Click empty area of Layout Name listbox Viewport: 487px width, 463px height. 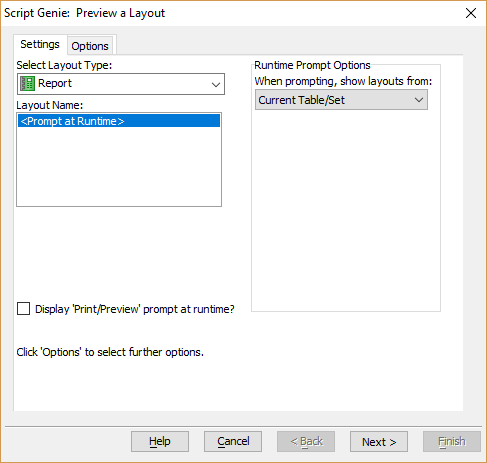pyautogui.click(x=119, y=167)
